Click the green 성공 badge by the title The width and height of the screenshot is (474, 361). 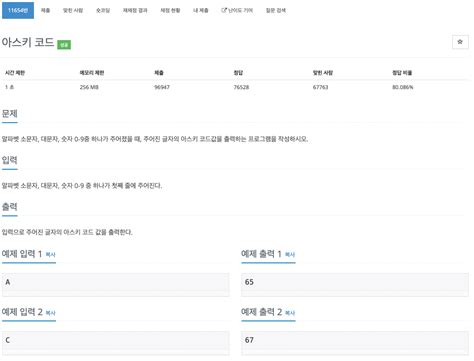click(x=64, y=45)
